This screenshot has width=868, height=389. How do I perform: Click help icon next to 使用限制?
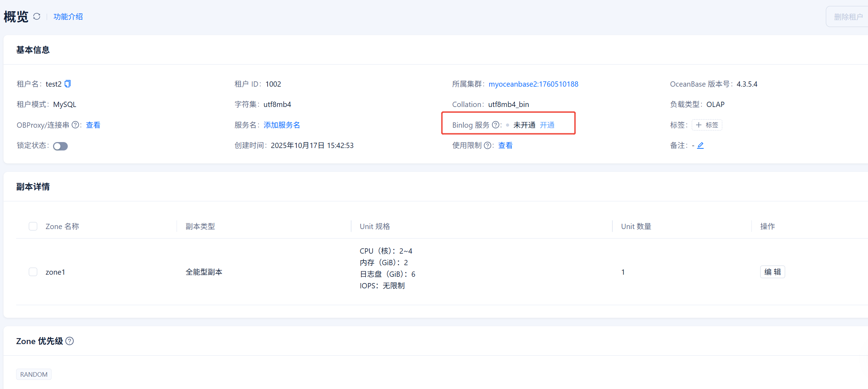pos(487,145)
